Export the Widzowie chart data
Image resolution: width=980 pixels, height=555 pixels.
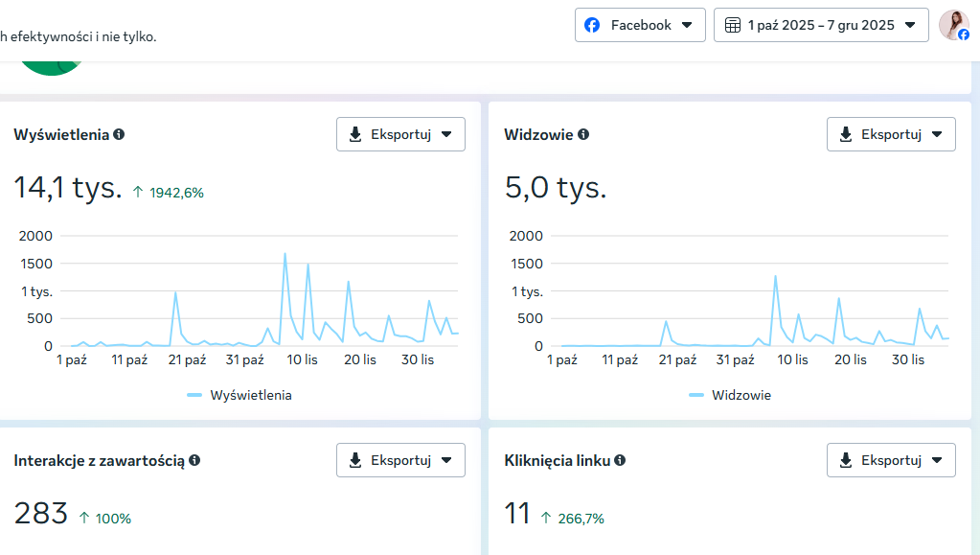tap(891, 134)
